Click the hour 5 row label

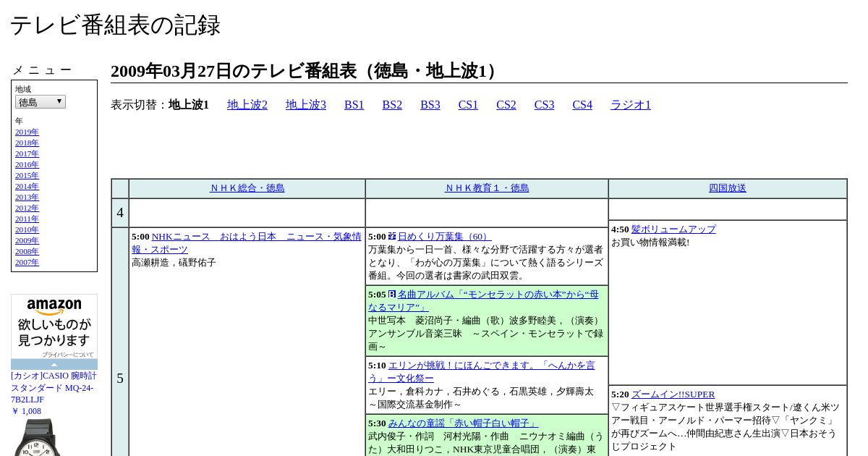tap(120, 379)
